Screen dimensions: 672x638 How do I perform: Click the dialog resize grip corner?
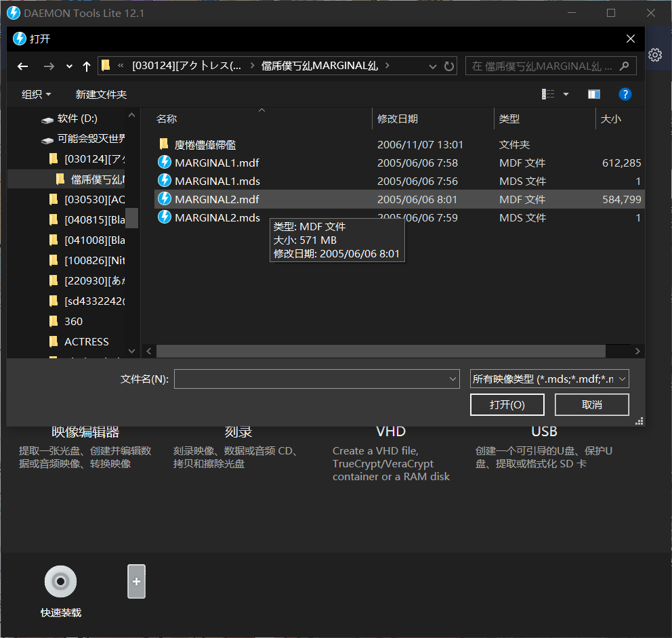(x=639, y=421)
